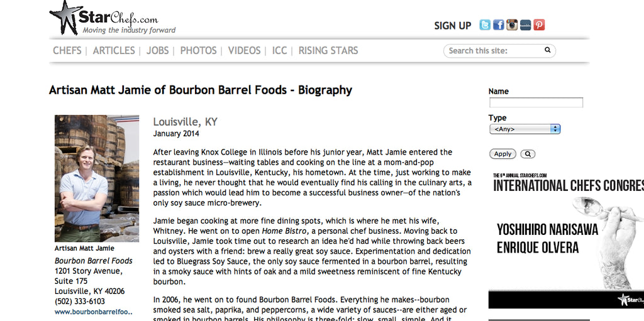Click the magnifier in the site search box
This screenshot has height=321, width=644.
(548, 50)
